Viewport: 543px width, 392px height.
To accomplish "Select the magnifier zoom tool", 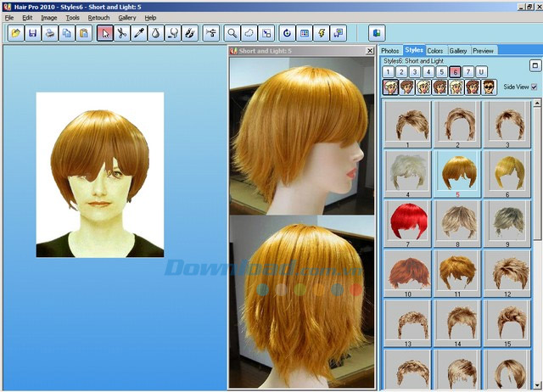I will tap(232, 33).
